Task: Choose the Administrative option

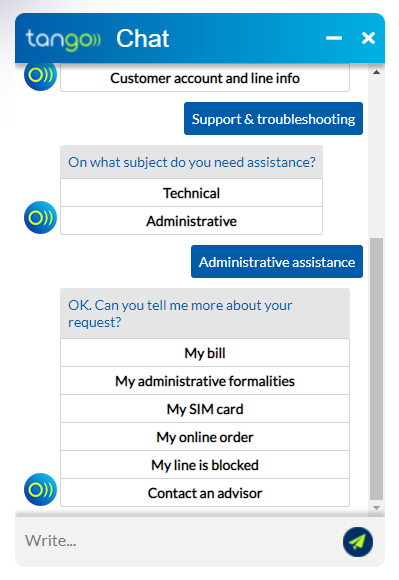Action: pos(192,221)
